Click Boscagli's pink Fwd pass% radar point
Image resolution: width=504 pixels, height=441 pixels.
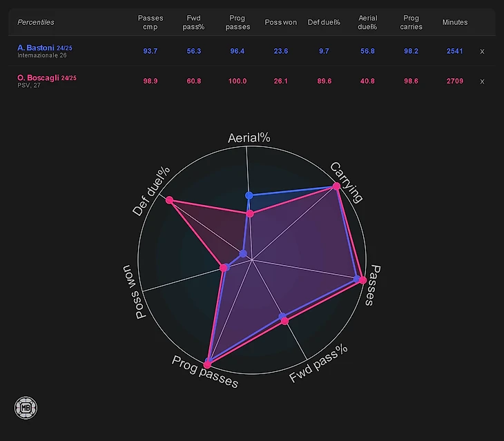coord(284,321)
